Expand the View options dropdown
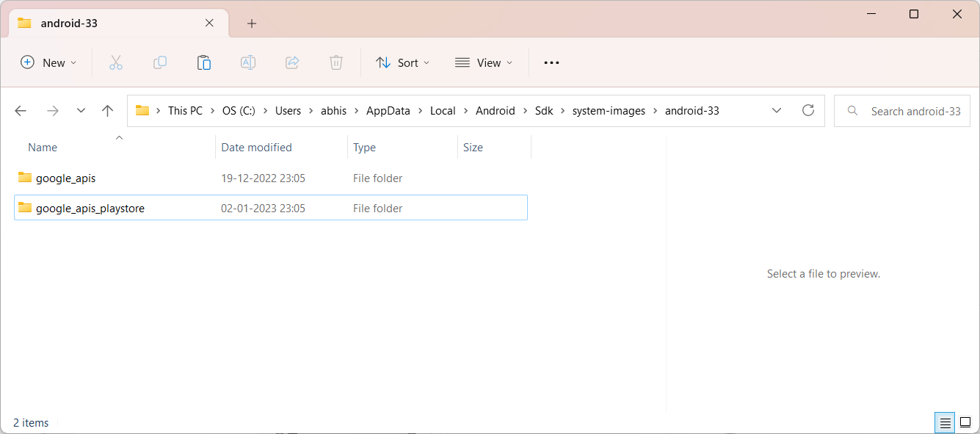Image resolution: width=980 pixels, height=434 pixels. (484, 63)
